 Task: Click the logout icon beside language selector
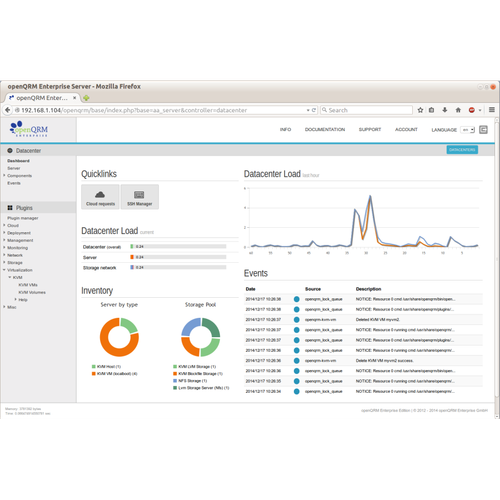click(483, 130)
